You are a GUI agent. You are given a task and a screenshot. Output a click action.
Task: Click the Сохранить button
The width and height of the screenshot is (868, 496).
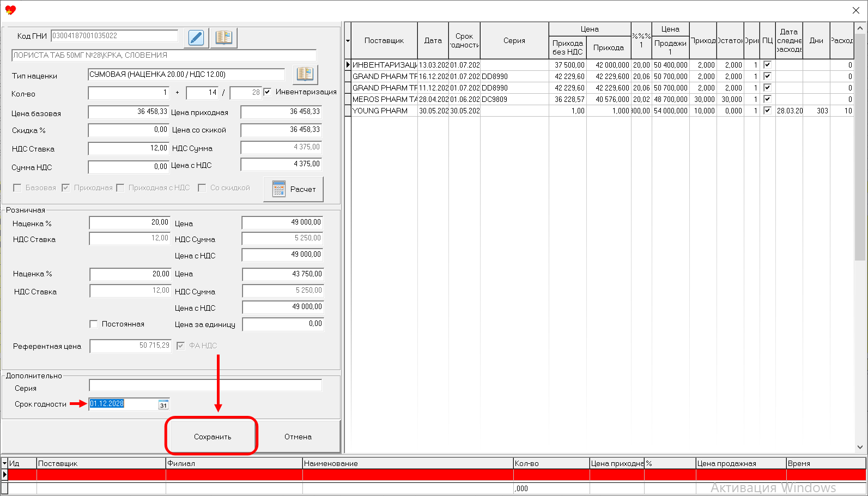point(213,437)
